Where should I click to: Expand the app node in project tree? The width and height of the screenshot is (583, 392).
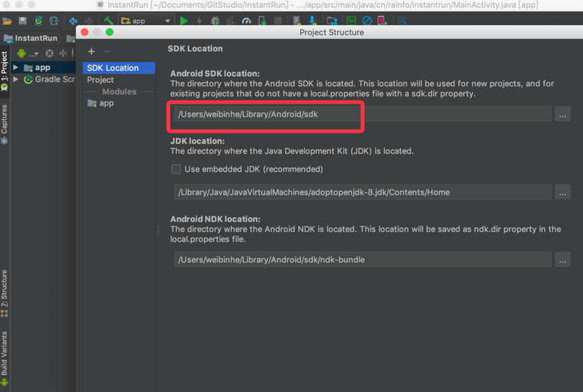(16, 67)
